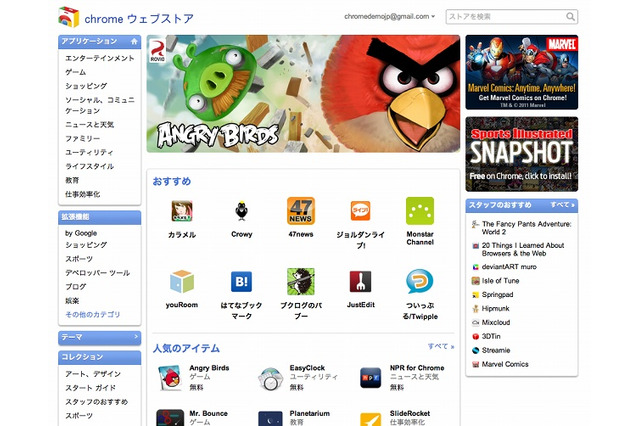Open すべて link next to 人気のアイテム
640x426 pixels.
click(x=441, y=346)
